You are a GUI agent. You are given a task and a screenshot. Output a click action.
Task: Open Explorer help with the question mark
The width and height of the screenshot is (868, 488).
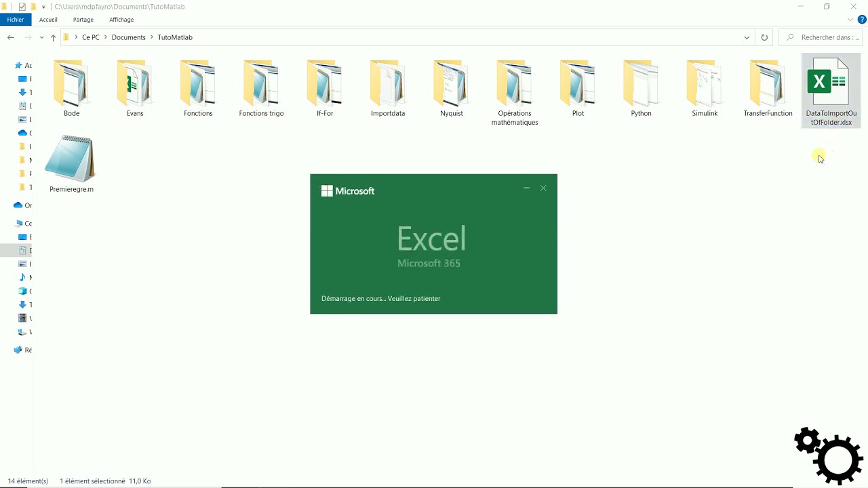pos(862,20)
